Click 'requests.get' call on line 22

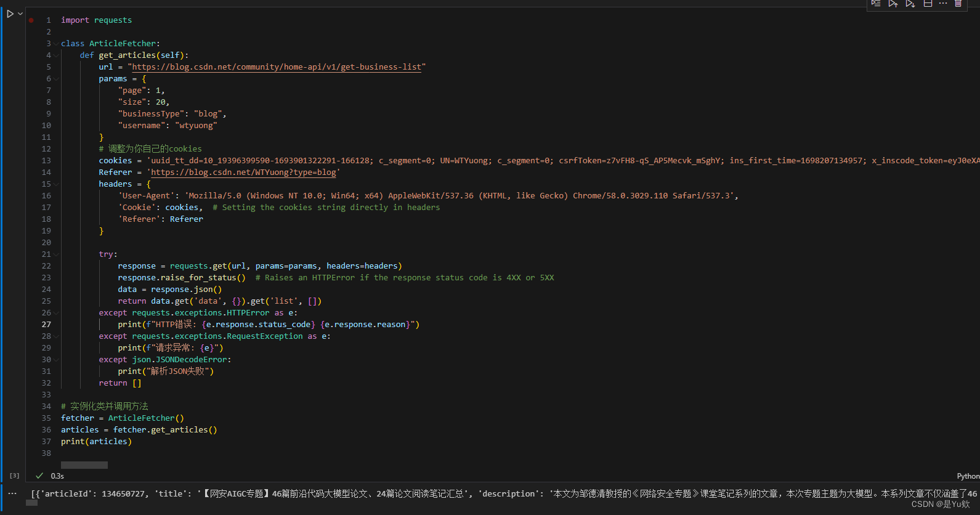click(198, 266)
